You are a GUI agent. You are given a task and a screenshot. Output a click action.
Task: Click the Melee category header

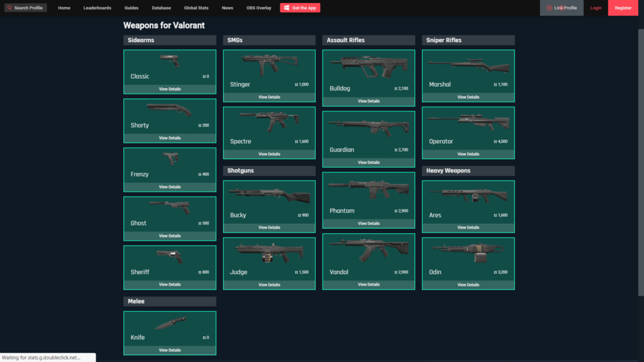(170, 301)
